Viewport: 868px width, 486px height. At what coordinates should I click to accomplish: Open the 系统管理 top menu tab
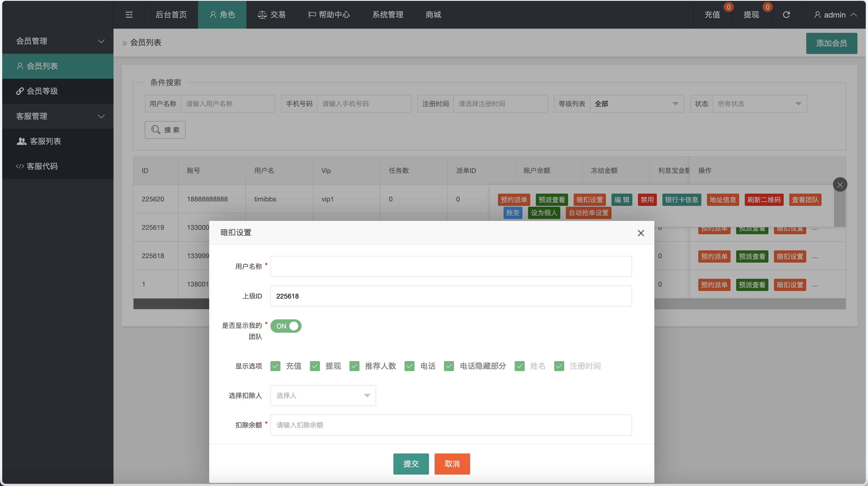388,14
